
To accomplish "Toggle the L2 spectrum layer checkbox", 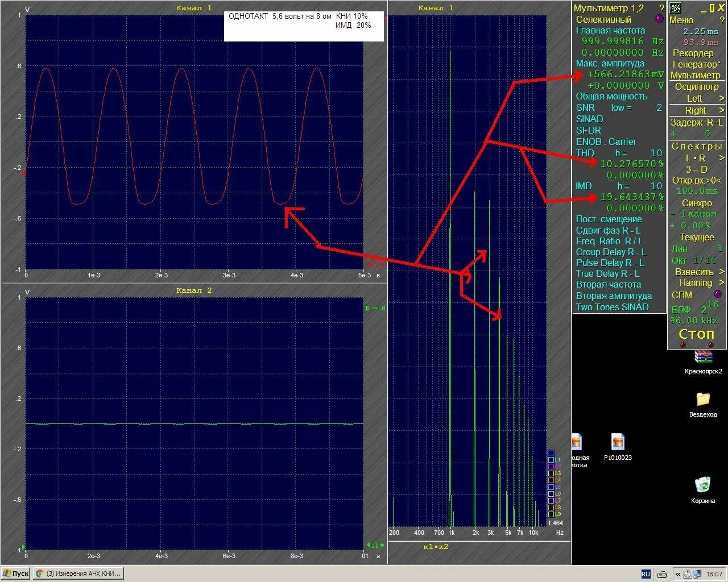I will [x=551, y=466].
